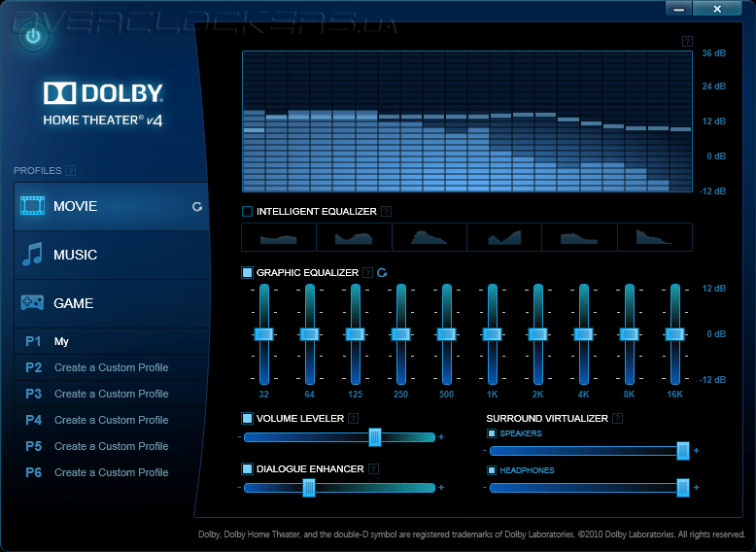Screen dimensions: 756x552
Task: Click the 250 Hz equalizer slider handle
Action: pyautogui.click(x=400, y=334)
